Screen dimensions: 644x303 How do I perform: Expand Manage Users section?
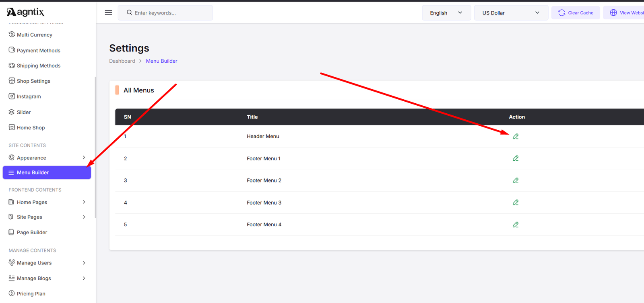point(84,263)
